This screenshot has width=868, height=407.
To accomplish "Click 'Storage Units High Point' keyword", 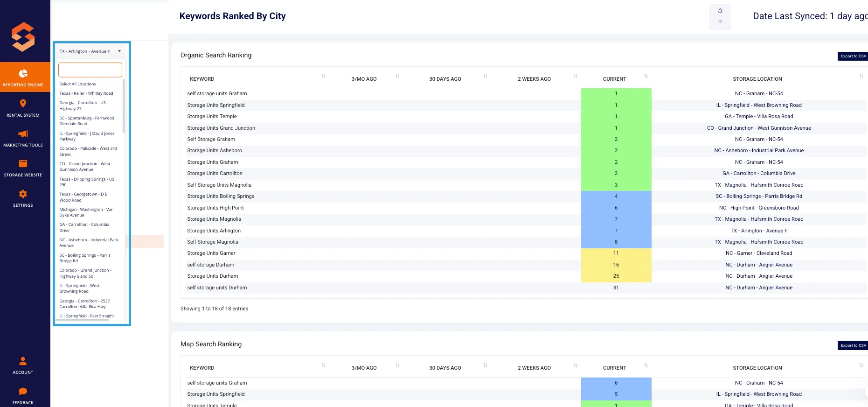I will pyautogui.click(x=215, y=208).
